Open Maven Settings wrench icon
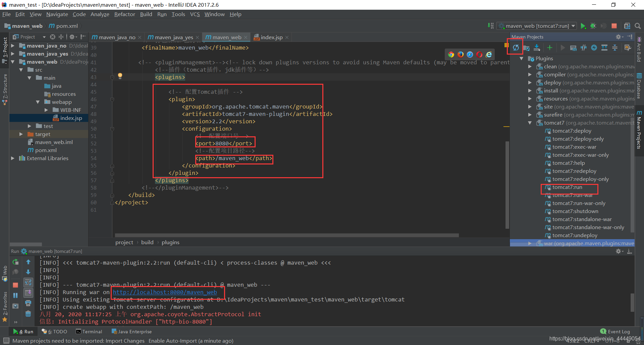 click(628, 48)
